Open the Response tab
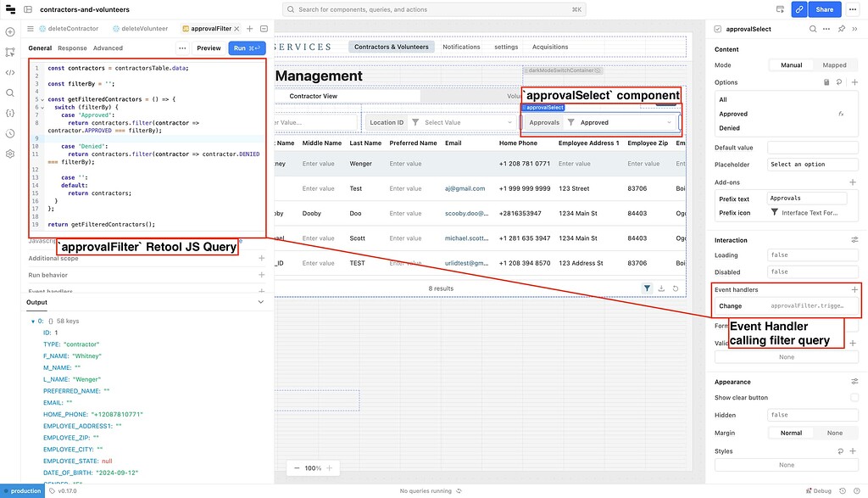 coord(73,48)
